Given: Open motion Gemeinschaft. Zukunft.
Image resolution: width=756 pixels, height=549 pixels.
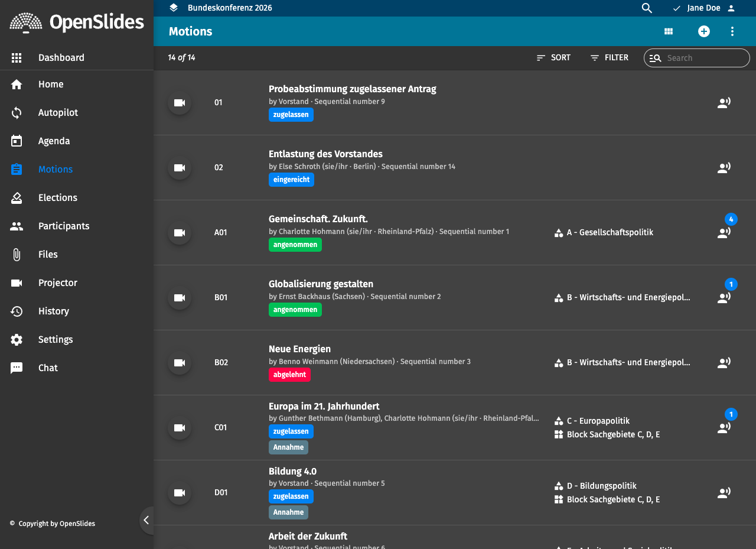Looking at the screenshot, I should point(318,219).
